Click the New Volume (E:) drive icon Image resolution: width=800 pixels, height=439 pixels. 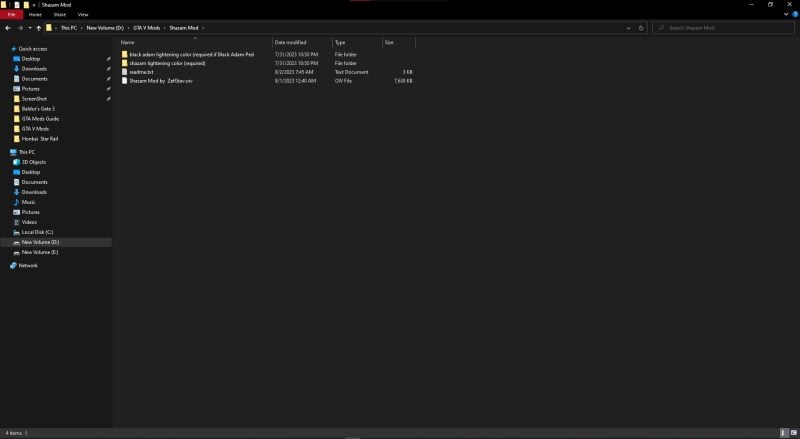16,252
